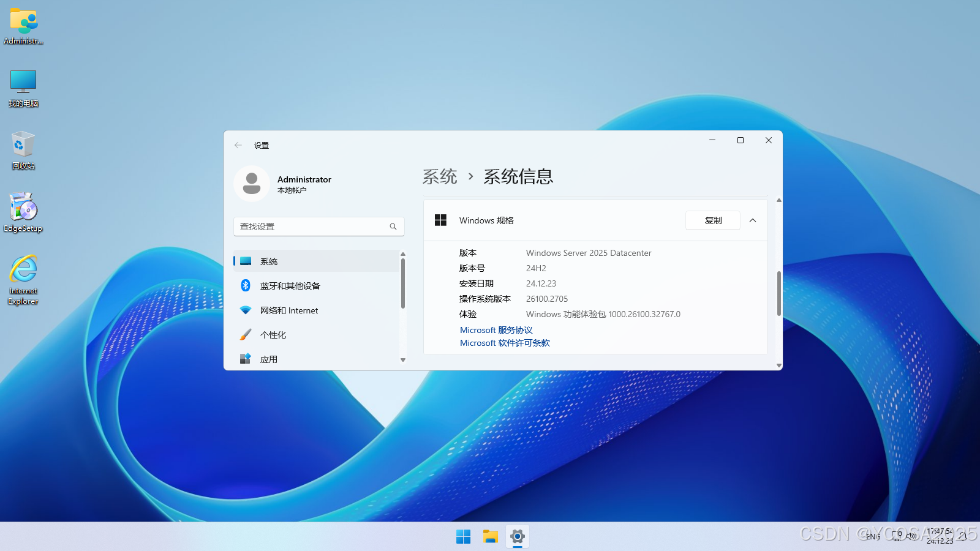Open the Administrator folder desktop icon
Image resolution: width=980 pixels, height=551 pixels.
click(x=23, y=26)
